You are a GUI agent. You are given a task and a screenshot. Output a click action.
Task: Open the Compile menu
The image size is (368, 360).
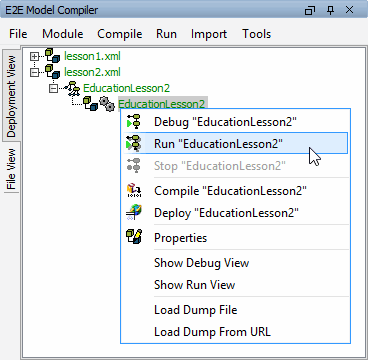pos(120,34)
